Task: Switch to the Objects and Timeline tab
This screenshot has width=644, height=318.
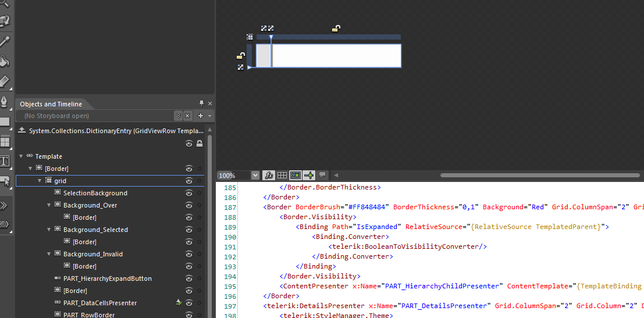Action: pos(51,104)
